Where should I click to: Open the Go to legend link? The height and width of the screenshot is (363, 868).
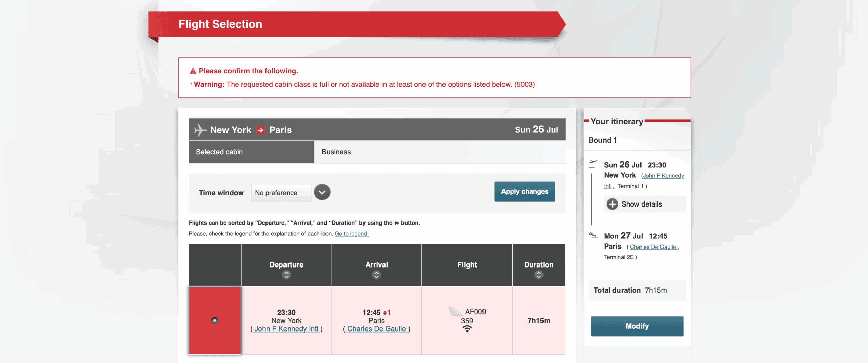pos(351,233)
